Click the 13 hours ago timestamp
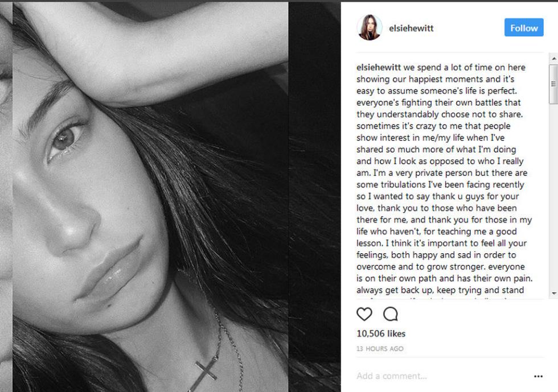558x392 pixels. point(380,348)
